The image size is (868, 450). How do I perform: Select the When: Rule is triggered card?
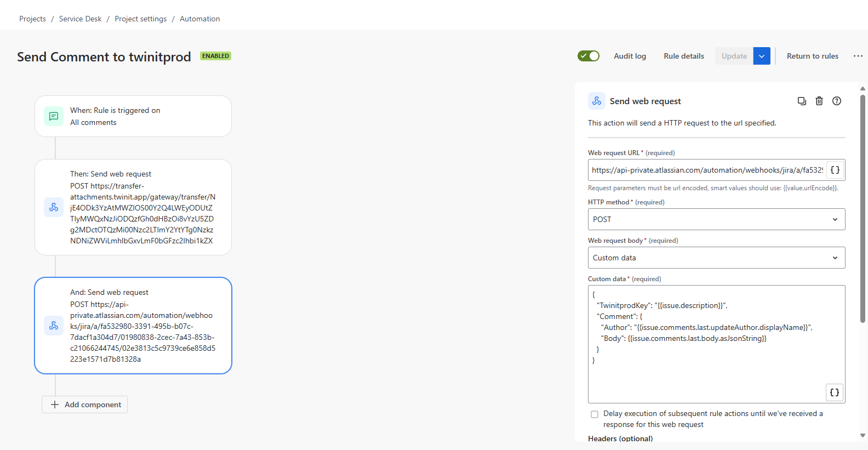tap(133, 116)
